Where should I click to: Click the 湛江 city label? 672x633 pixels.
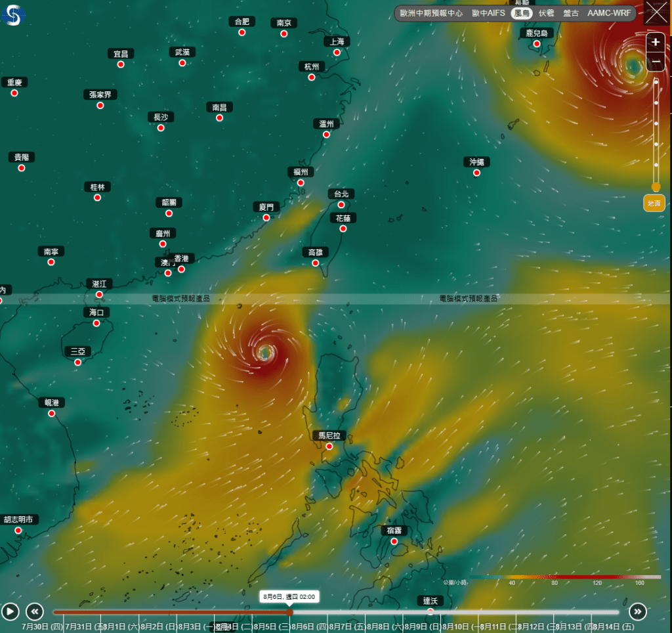coord(99,284)
